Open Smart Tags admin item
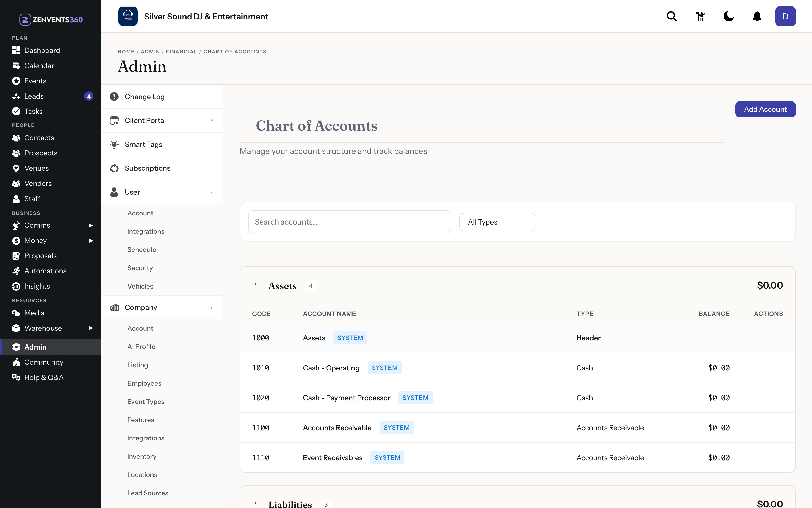812x508 pixels. (162, 145)
